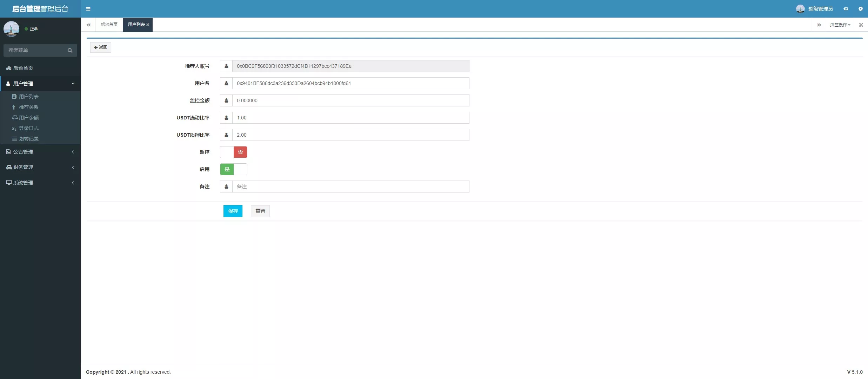Switch to the 后台首页 tab
The width and height of the screenshot is (868, 379).
point(109,25)
